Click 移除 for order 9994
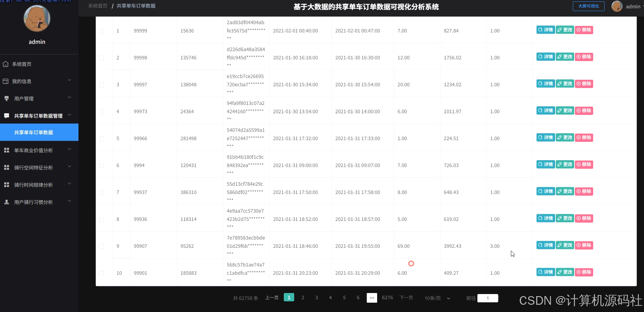Image resolution: width=644 pixels, height=312 pixels. coord(584,165)
